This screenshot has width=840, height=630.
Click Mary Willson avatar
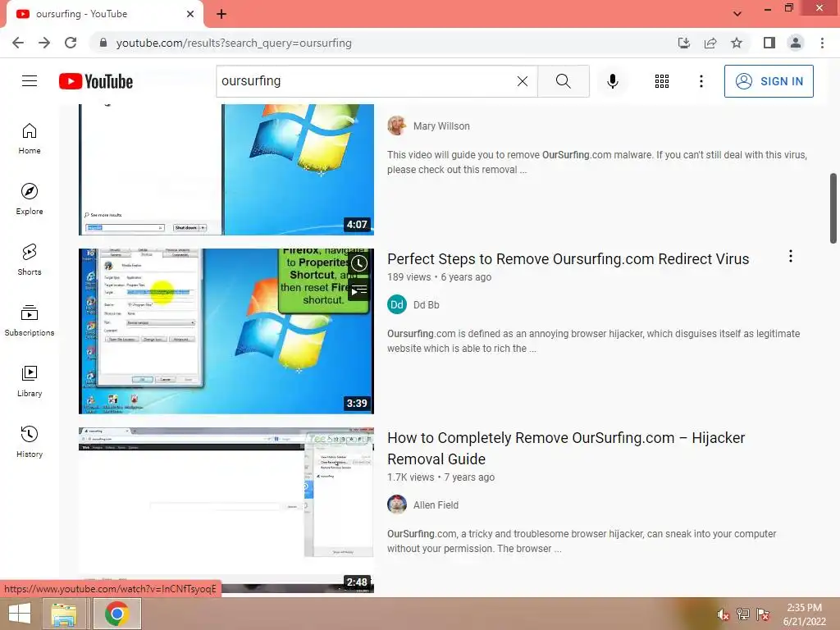397,126
